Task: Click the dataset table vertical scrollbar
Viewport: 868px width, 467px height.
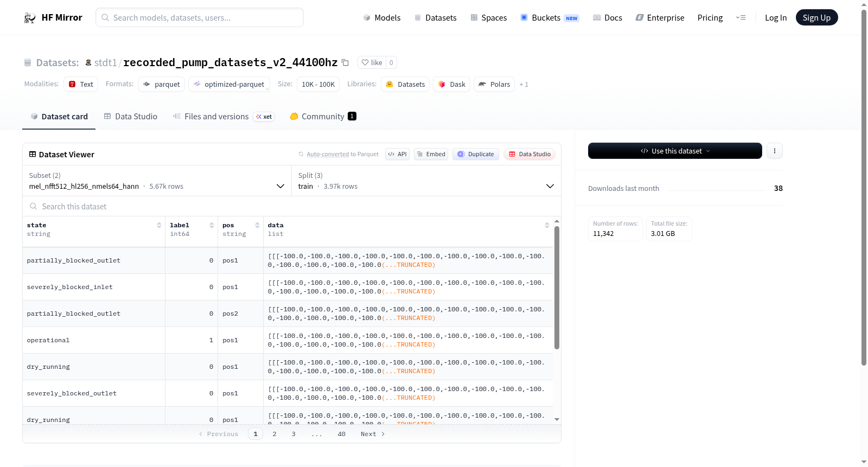Action: click(557, 287)
